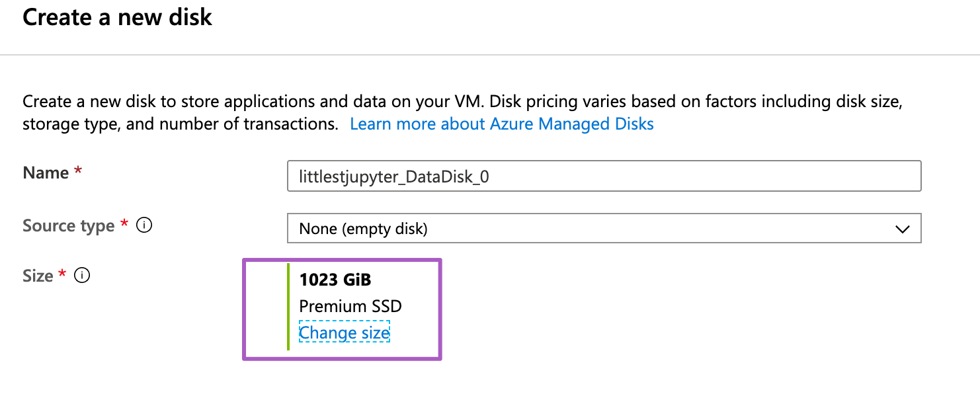Click the Name field label
Viewport: 980px width, 402px height.
pyautogui.click(x=46, y=173)
